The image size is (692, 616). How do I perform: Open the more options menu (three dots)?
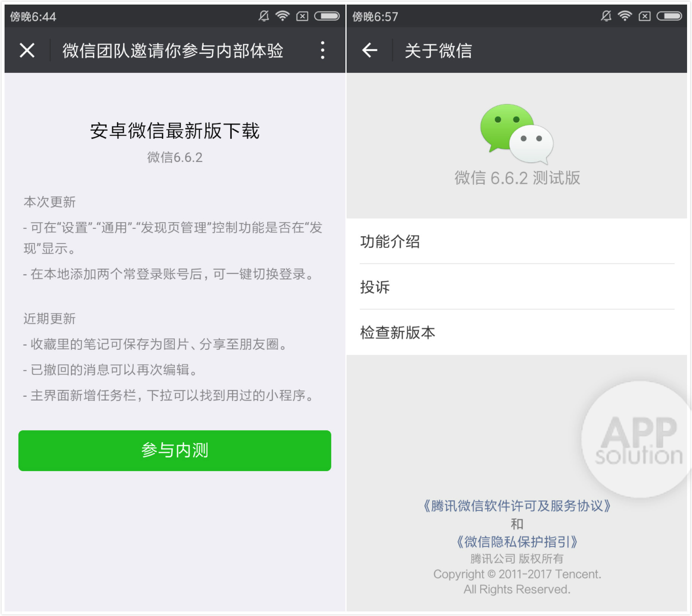click(323, 50)
